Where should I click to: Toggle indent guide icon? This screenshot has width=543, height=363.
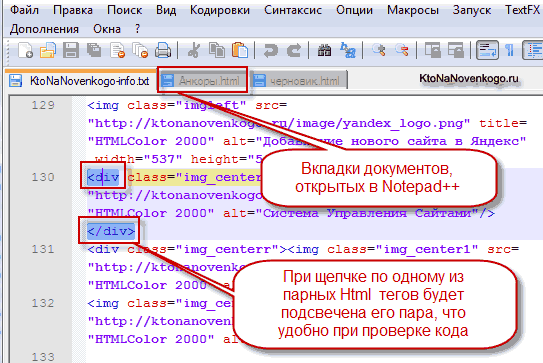(533, 51)
